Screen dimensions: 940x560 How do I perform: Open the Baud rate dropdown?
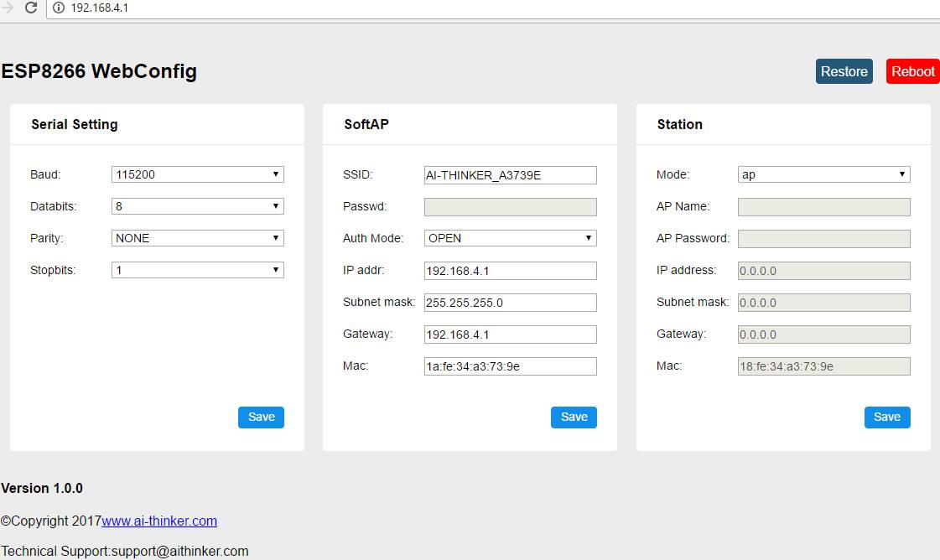point(198,174)
